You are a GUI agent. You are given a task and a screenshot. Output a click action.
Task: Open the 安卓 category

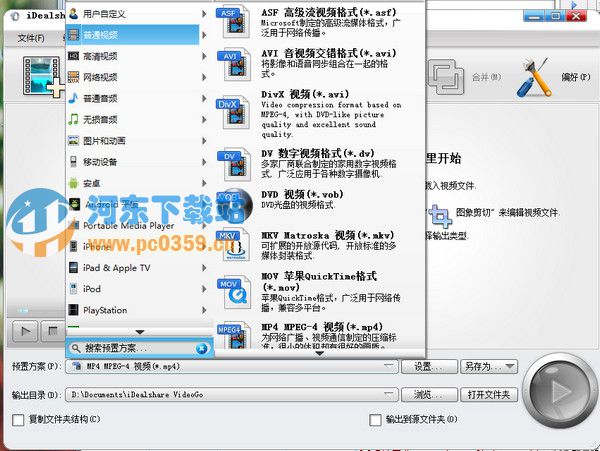tap(133, 183)
